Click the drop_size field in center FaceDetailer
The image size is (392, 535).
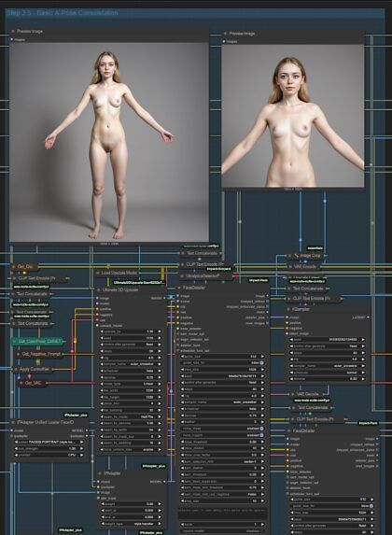tap(222, 500)
